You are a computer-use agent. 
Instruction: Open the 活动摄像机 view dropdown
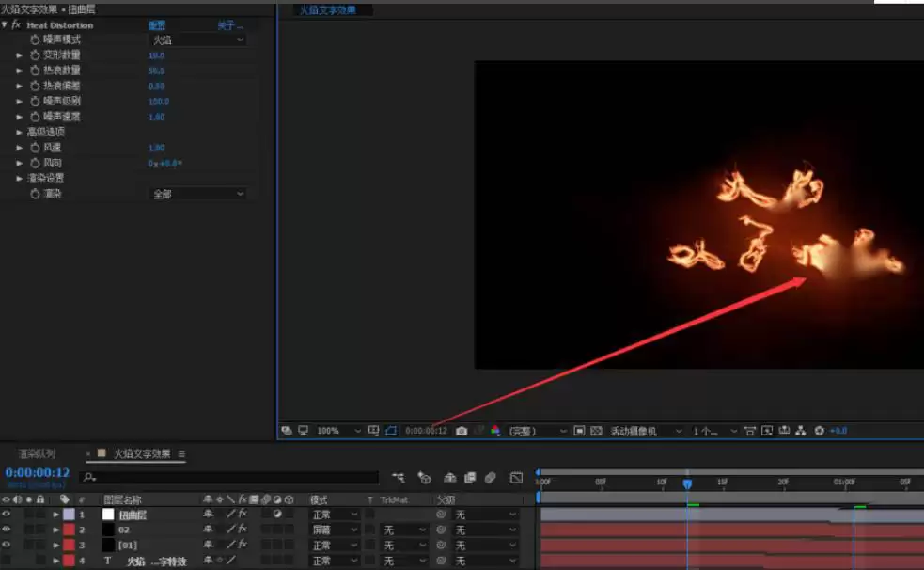coord(646,431)
